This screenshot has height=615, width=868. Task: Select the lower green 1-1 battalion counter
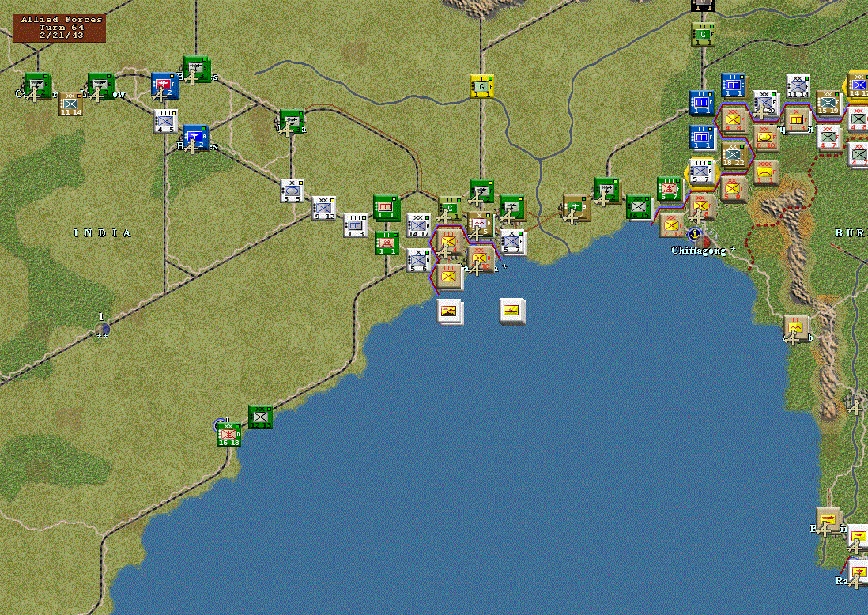[x=387, y=243]
